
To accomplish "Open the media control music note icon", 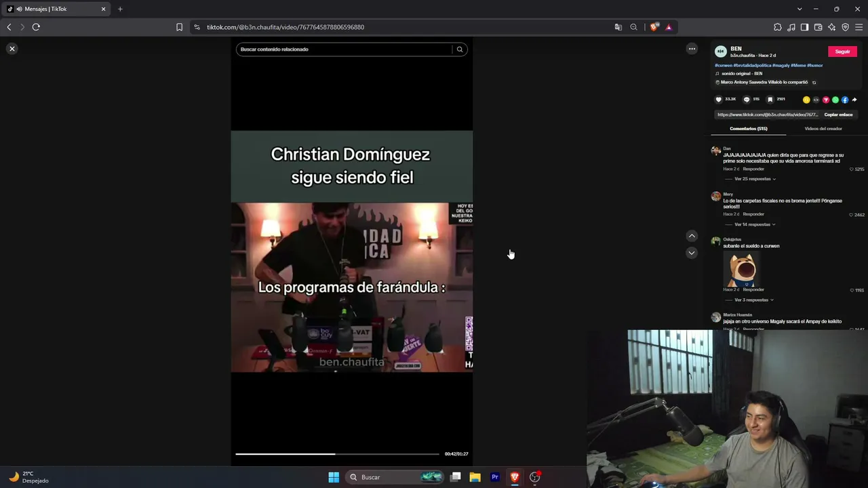I will 791,27.
